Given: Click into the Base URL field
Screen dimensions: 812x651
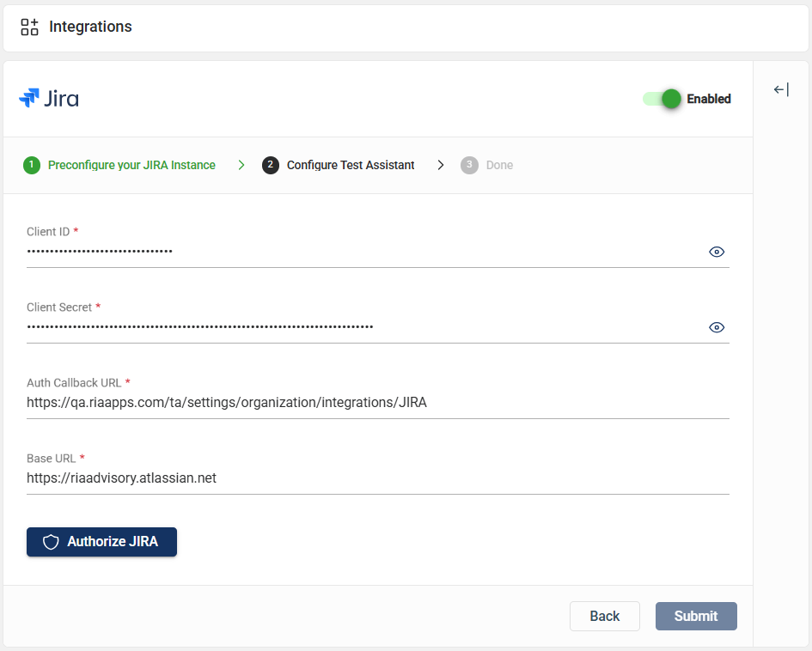Looking at the screenshot, I should pos(377,478).
